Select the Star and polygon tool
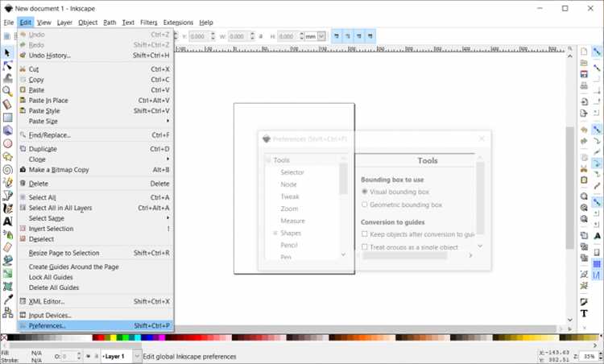Viewport: 604px width, 364px height. [7, 157]
